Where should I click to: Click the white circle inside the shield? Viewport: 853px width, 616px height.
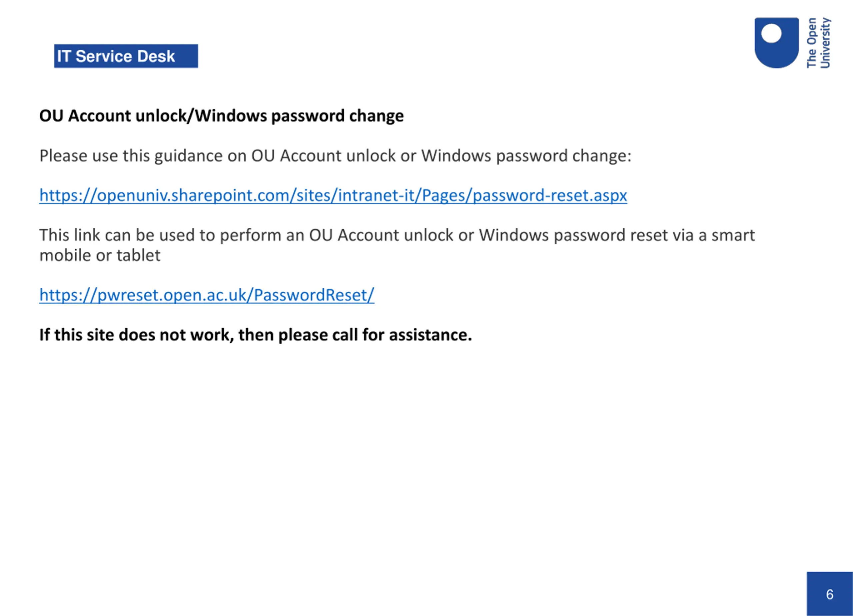[x=771, y=33]
